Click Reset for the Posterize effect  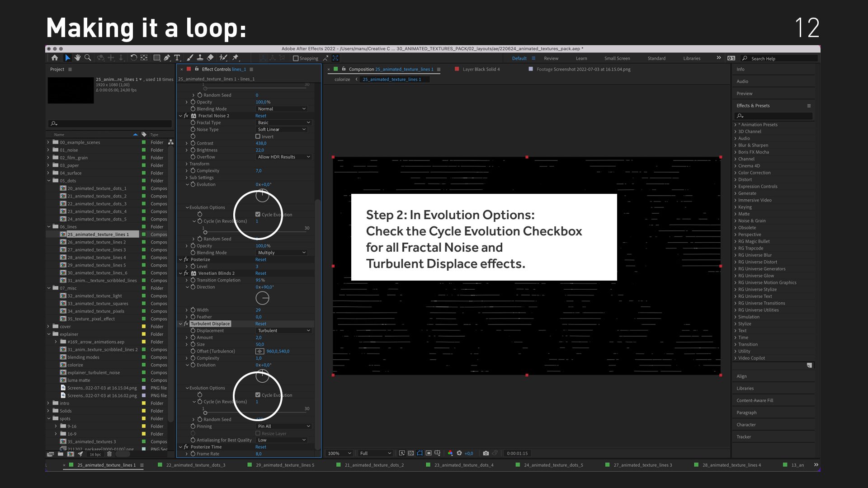[261, 259]
